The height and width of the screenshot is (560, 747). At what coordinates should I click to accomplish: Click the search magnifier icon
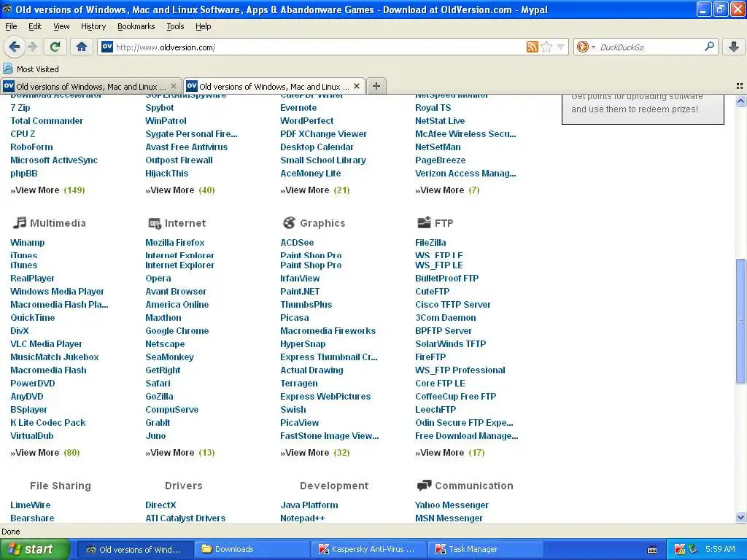(709, 47)
